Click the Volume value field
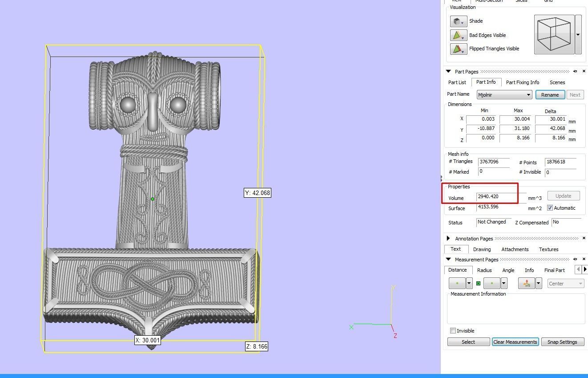Viewport: 588px width, 378px height. [501, 197]
